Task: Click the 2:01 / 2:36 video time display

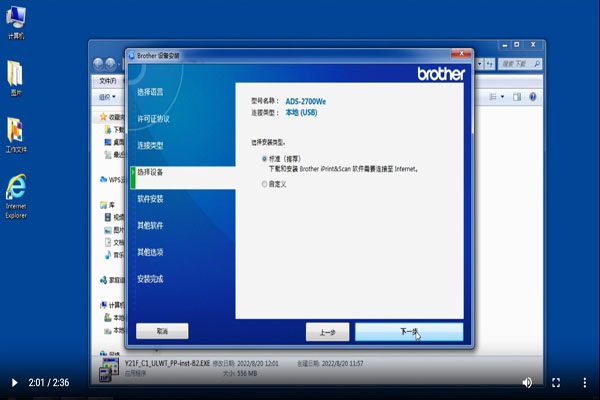Action: (x=49, y=382)
